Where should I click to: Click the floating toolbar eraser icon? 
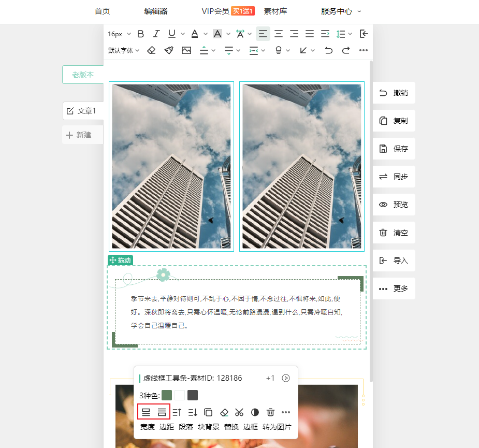click(x=224, y=412)
